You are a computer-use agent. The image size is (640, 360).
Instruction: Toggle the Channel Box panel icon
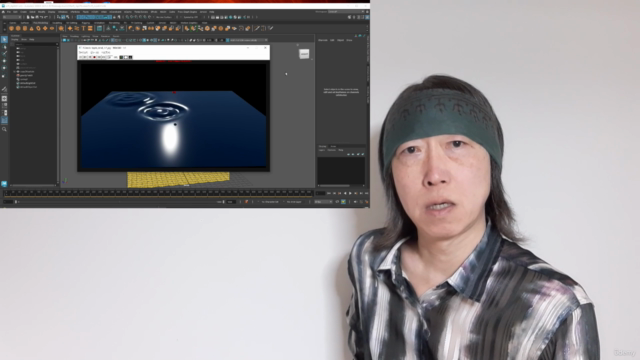[x=367, y=17]
